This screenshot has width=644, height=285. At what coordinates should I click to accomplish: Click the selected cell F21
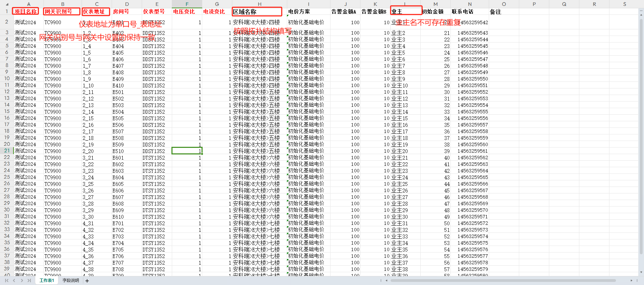click(x=187, y=151)
